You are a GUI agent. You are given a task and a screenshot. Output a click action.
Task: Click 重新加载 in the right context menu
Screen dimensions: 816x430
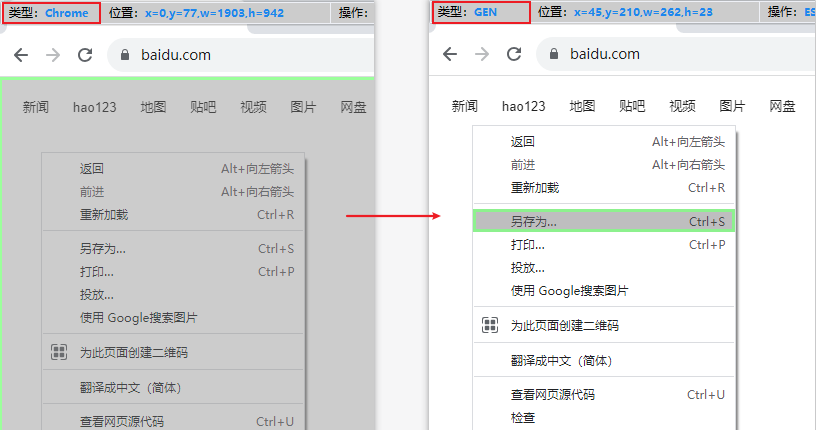point(534,187)
